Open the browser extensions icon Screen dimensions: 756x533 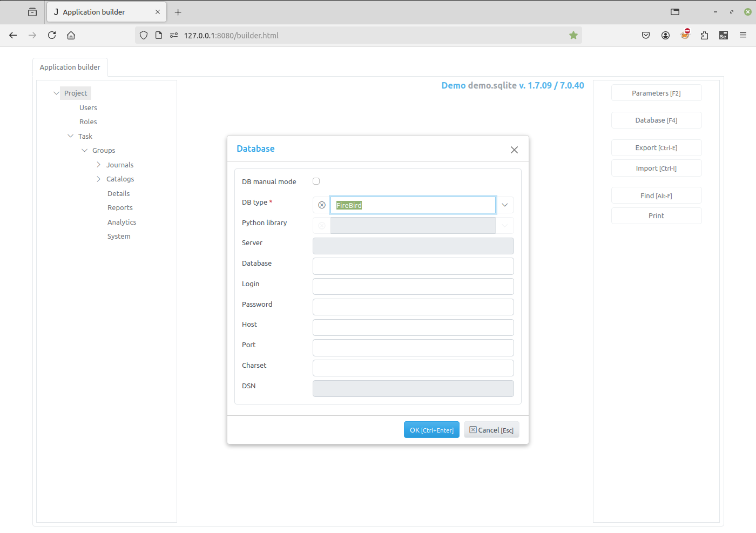coord(704,35)
